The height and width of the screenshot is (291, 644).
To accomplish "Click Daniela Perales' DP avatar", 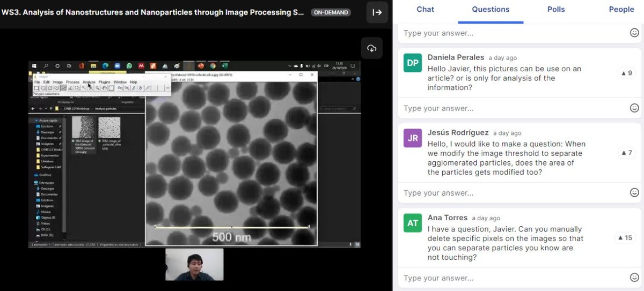I will [x=413, y=63].
